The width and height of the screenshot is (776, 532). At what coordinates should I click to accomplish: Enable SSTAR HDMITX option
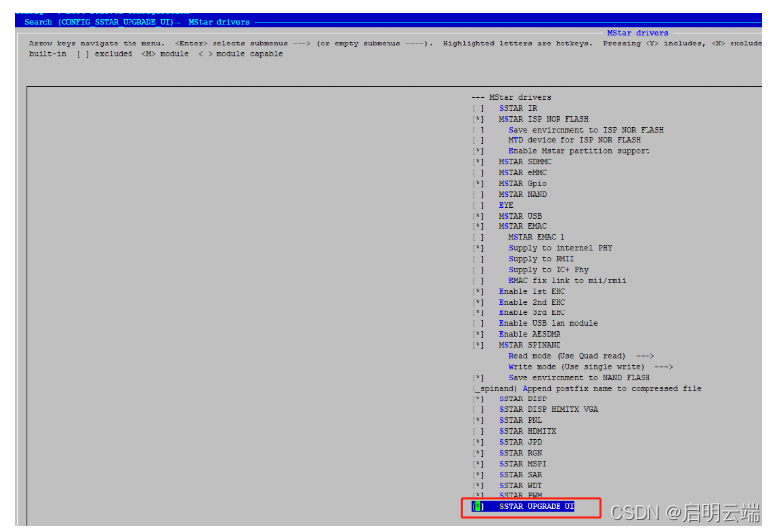click(x=478, y=431)
